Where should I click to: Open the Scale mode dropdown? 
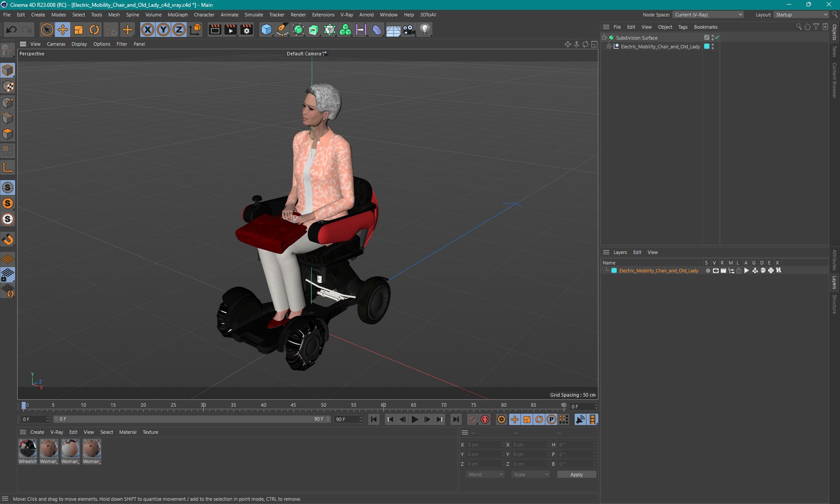click(x=531, y=475)
